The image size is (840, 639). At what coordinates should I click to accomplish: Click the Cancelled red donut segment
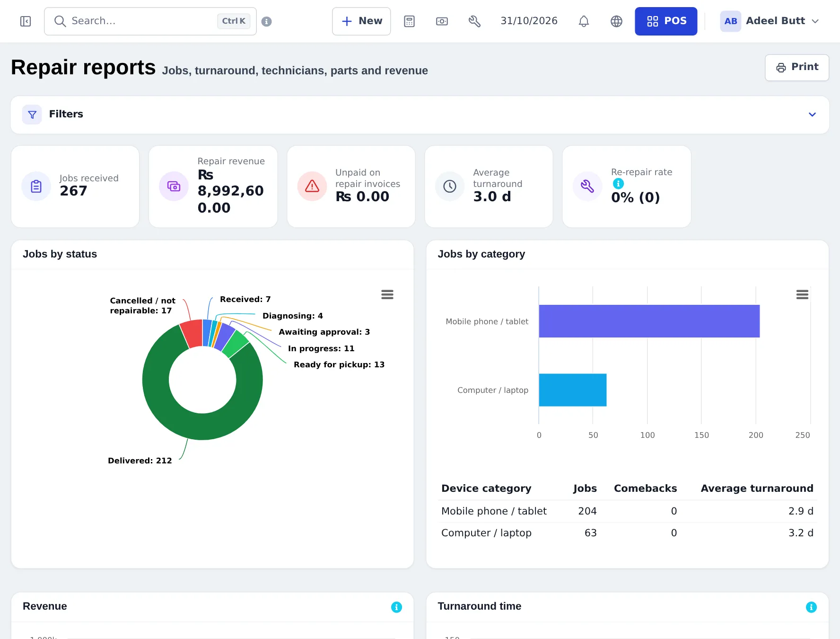(192, 334)
